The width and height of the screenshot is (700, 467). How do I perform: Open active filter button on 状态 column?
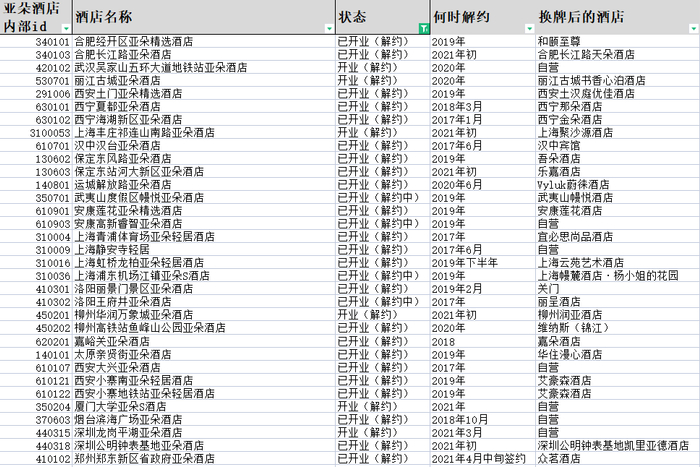[x=424, y=29]
